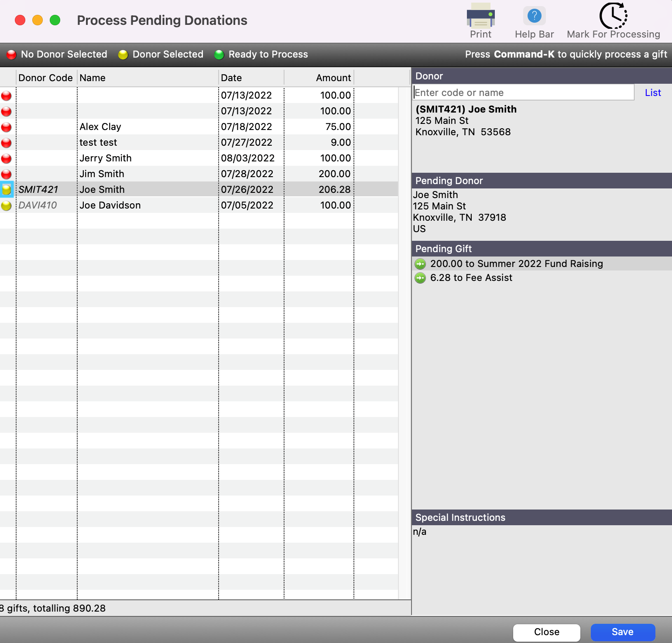Click the Mark For Processing clock icon
The image size is (672, 643).
(613, 16)
